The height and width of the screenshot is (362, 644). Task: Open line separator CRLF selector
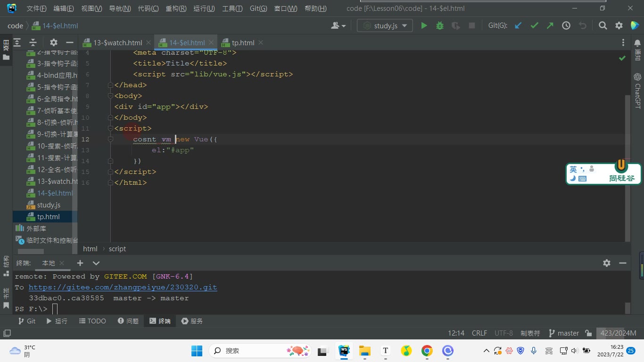point(479,333)
